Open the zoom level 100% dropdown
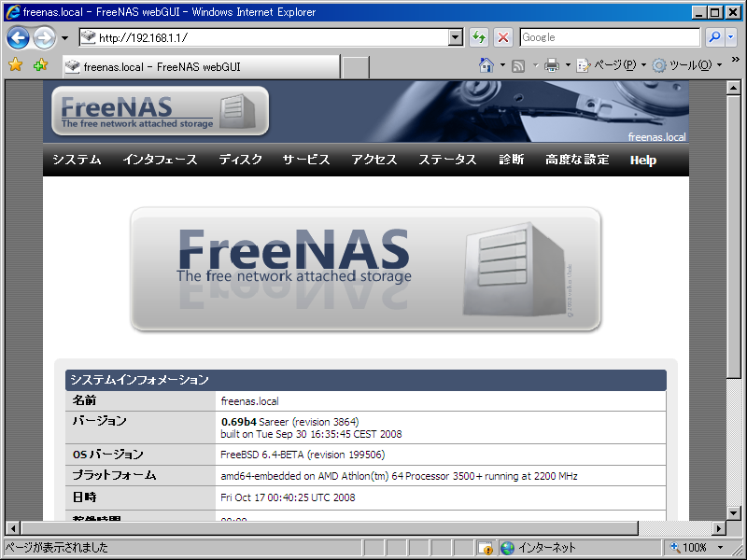The image size is (747, 560). (721, 548)
